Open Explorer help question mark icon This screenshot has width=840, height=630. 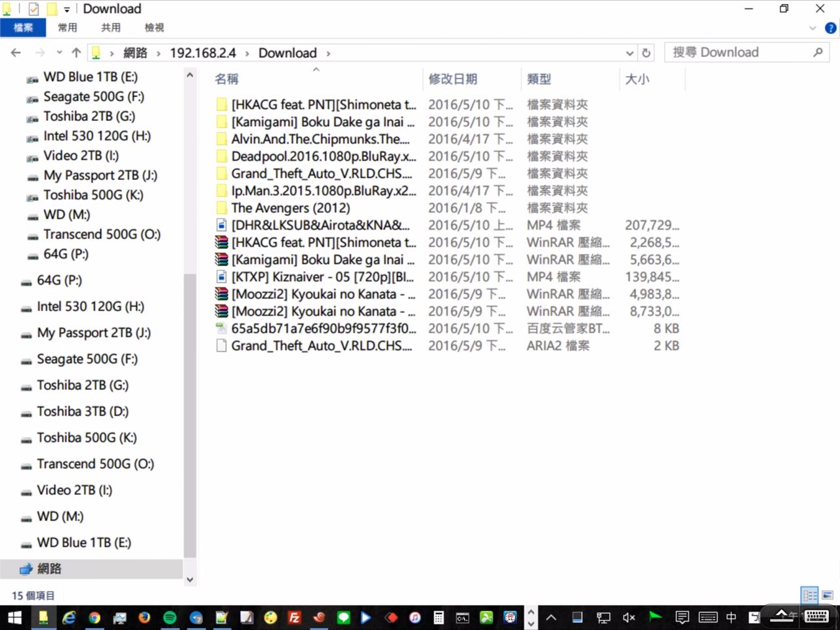point(831,28)
